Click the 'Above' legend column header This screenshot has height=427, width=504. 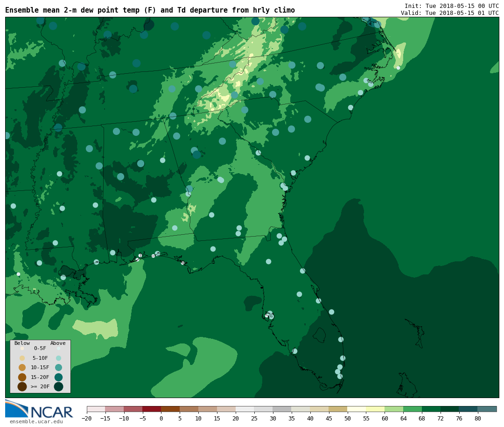[x=58, y=343]
